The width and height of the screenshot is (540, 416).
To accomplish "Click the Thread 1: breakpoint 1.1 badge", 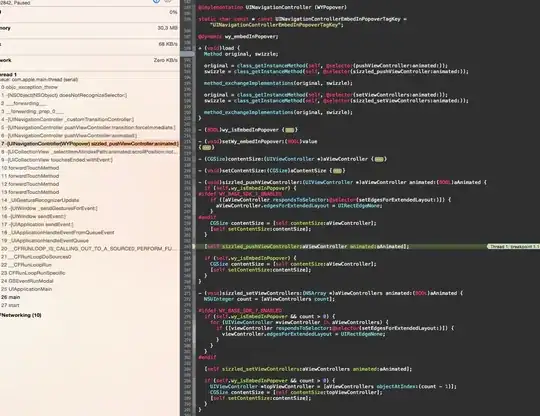I will pos(513,247).
